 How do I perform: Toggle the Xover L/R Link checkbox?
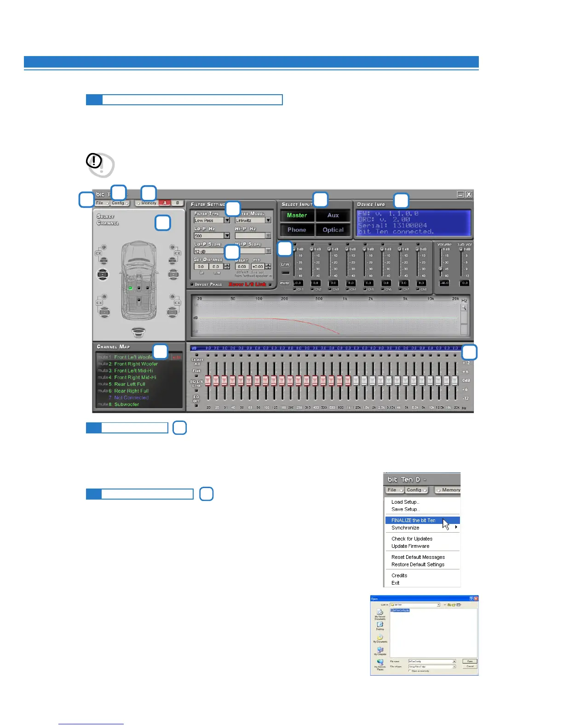coord(270,284)
